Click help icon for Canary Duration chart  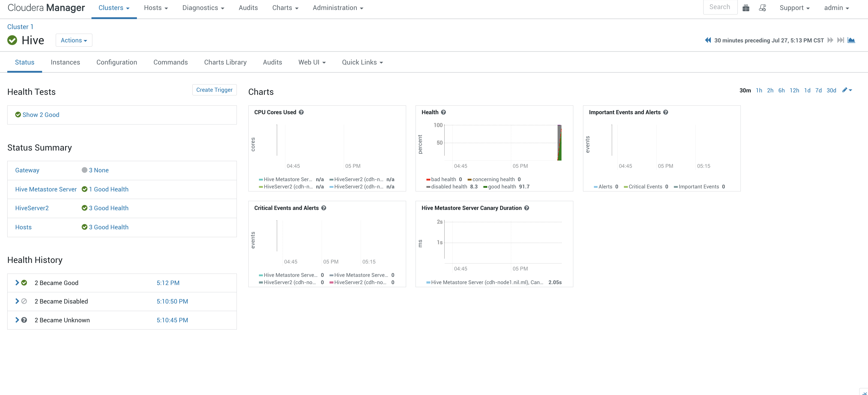(527, 208)
